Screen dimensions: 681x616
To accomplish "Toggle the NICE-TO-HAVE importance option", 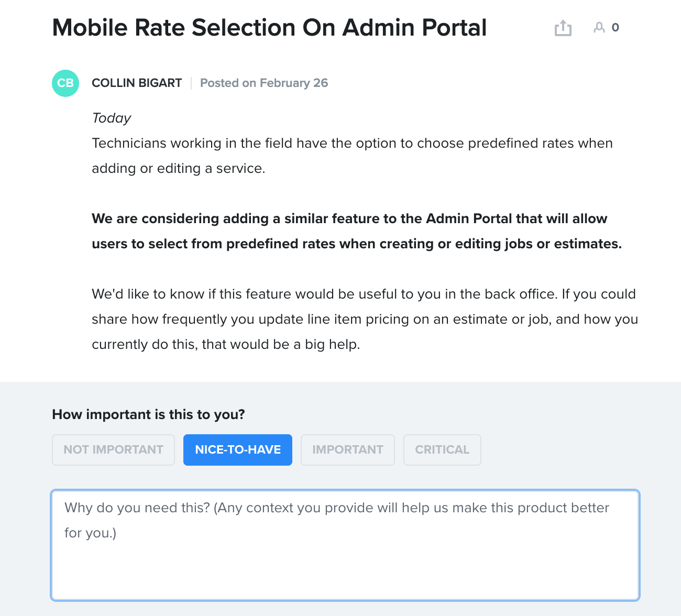I will click(x=238, y=449).
